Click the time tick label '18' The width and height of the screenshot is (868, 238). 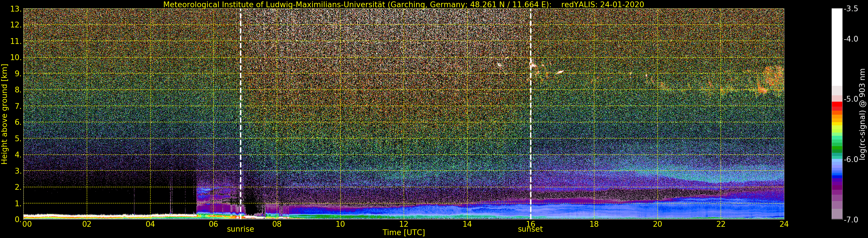(x=594, y=224)
